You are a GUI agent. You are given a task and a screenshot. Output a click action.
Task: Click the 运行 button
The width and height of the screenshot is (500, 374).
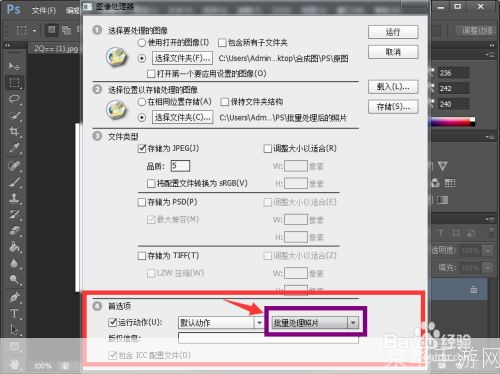393,32
